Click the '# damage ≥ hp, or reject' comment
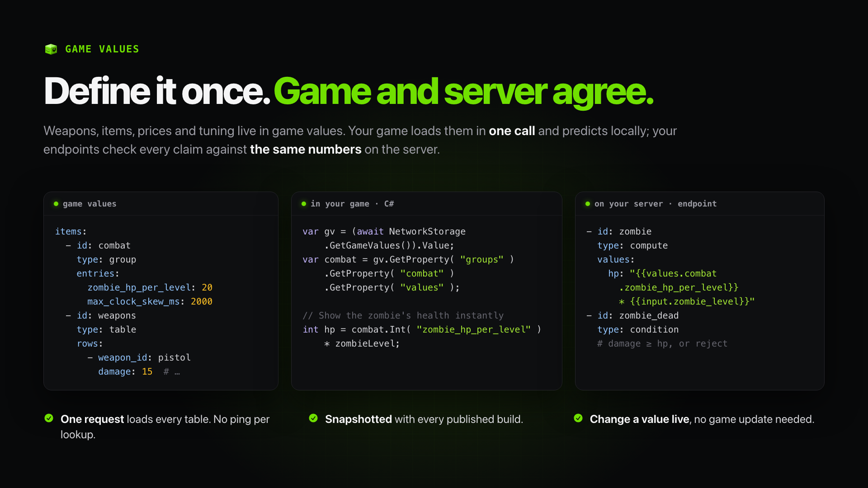This screenshot has width=868, height=488. [662, 343]
